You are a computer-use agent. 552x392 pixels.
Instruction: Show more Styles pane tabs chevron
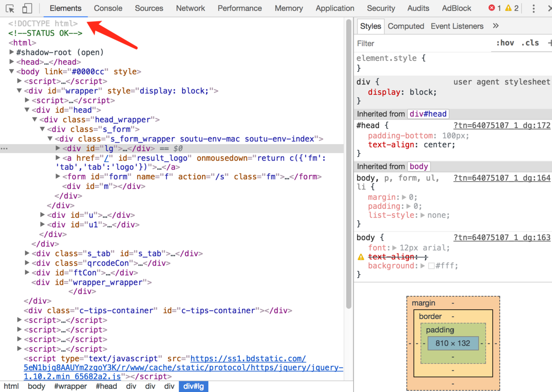pyautogui.click(x=495, y=26)
